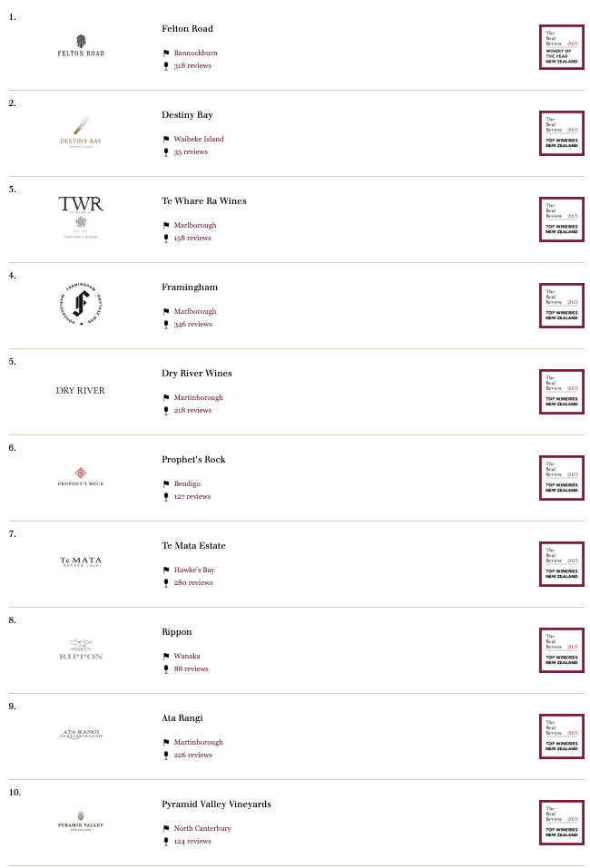The height and width of the screenshot is (868, 590).
Task: Click the Rippon winery logo
Action: [x=81, y=649]
